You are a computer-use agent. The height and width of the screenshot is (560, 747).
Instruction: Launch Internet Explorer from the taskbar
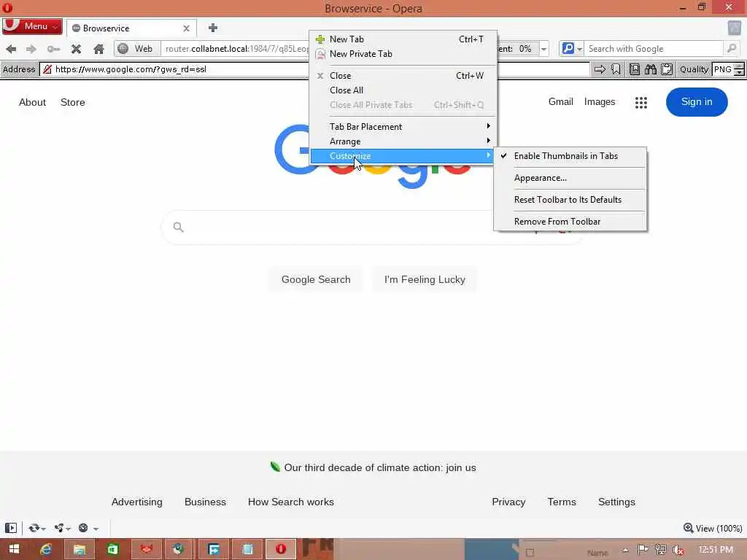[46, 550]
